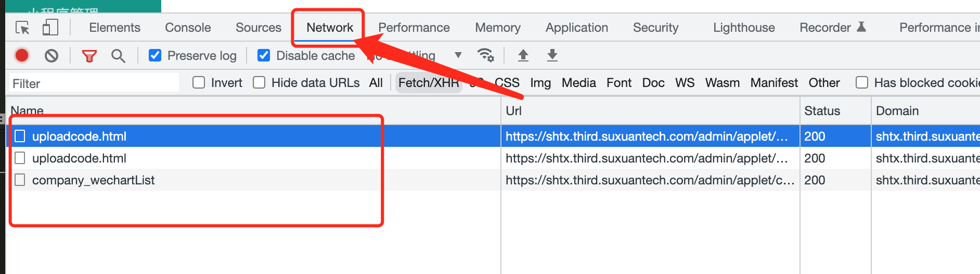Viewport: 980px width, 274px height.
Task: Toggle the device toolbar icon
Action: 50,28
